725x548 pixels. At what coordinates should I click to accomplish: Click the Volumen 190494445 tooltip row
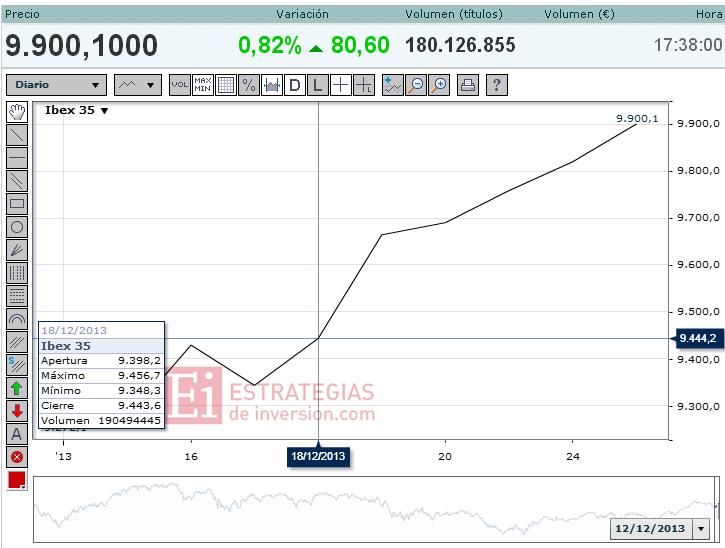[101, 421]
